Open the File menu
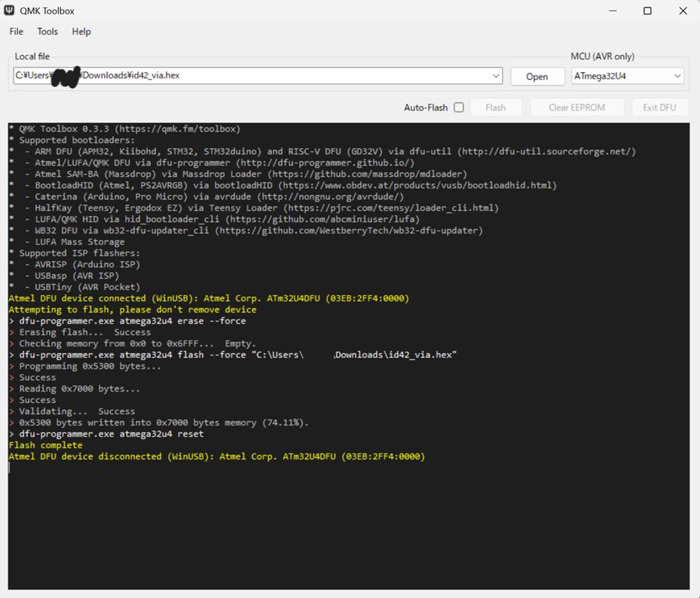The height and width of the screenshot is (598, 700). [16, 32]
